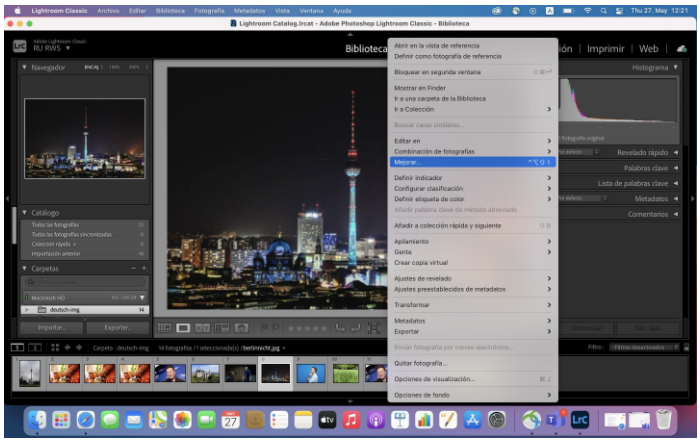This screenshot has width=700, height=446.
Task: Open the Editar en submenu
Action: coord(472,141)
